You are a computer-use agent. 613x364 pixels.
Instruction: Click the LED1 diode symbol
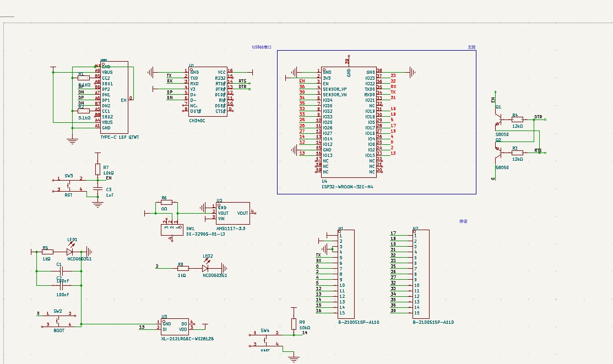70,251
